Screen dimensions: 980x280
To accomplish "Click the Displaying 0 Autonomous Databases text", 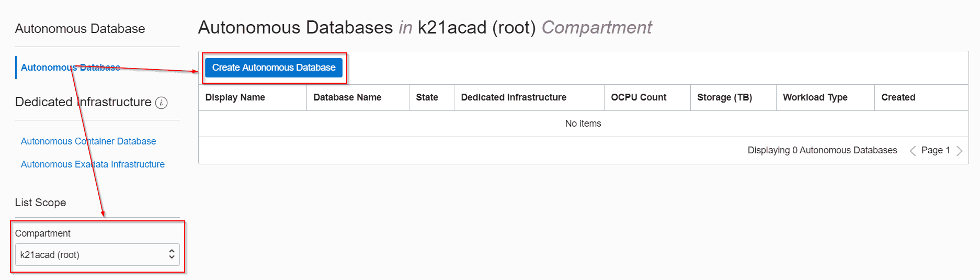I will [x=822, y=150].
